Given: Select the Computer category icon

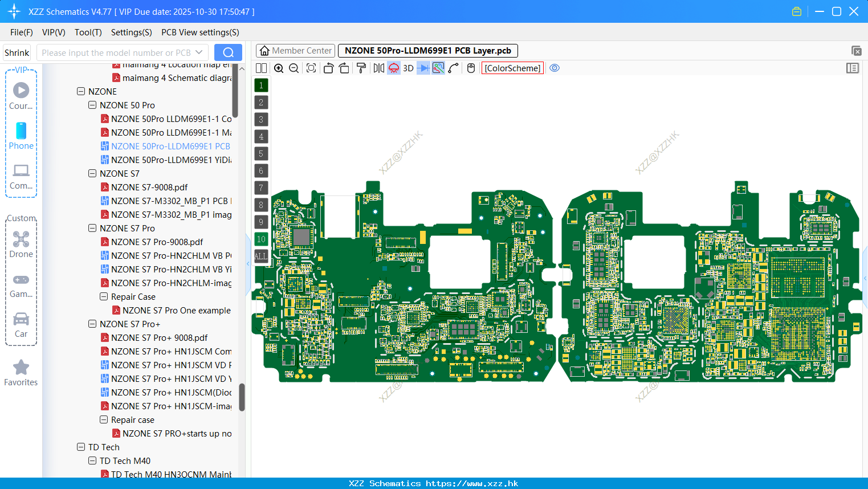Looking at the screenshot, I should coord(21,176).
